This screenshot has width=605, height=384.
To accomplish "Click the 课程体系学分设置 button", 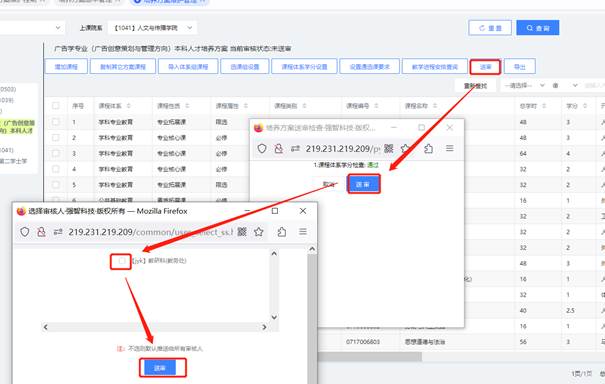I will [x=304, y=66].
